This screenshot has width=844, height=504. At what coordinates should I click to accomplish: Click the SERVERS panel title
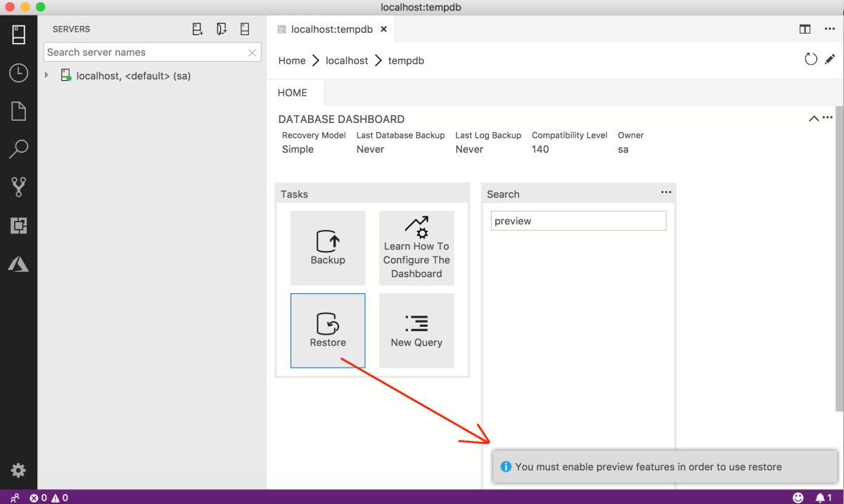[x=71, y=30]
